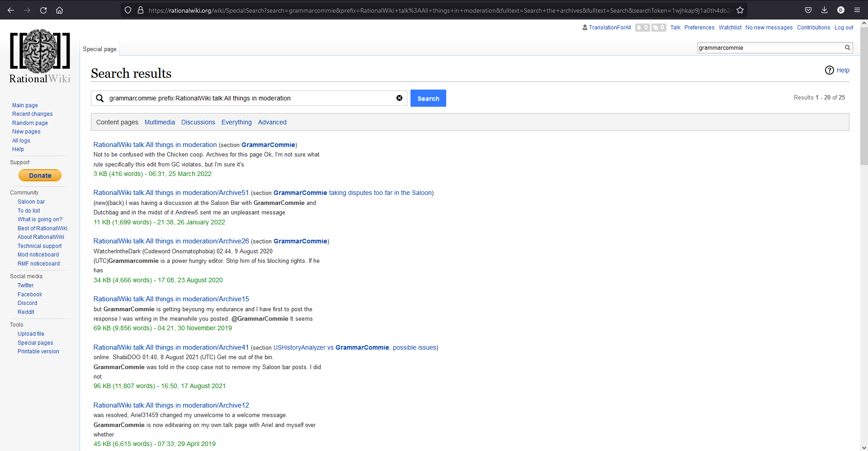This screenshot has width=868, height=451.
Task: Open the Reddit link
Action: (26, 312)
